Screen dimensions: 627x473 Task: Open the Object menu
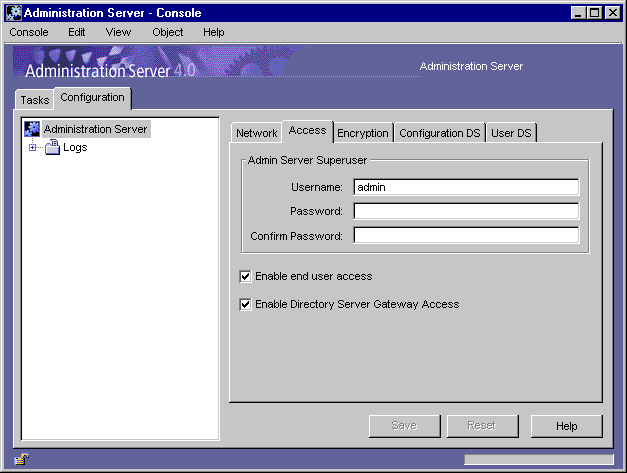coord(168,32)
